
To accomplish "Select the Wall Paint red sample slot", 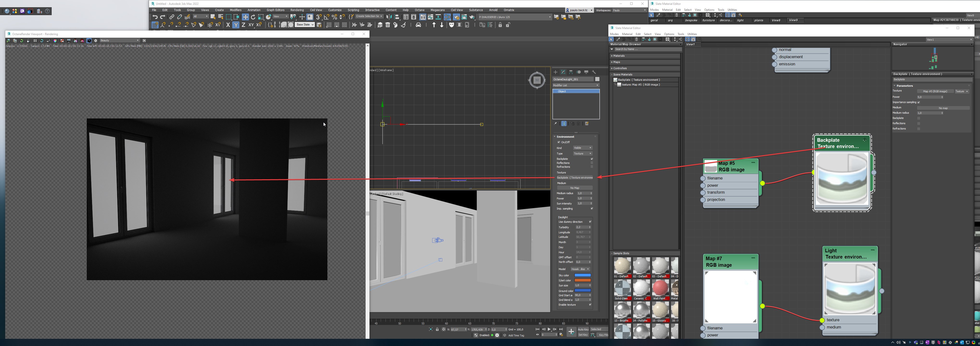I will tap(660, 288).
